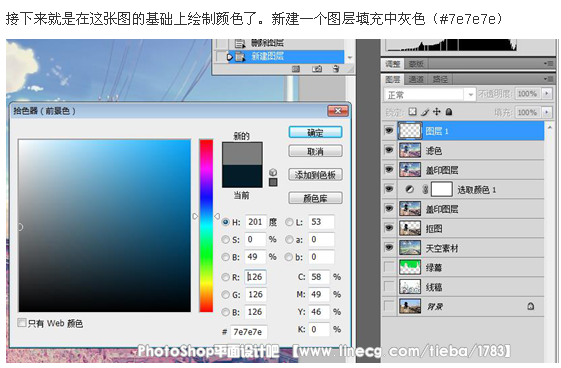Switch to the 通道 tab
Viewport: 561px width, 368px height.
coord(415,79)
